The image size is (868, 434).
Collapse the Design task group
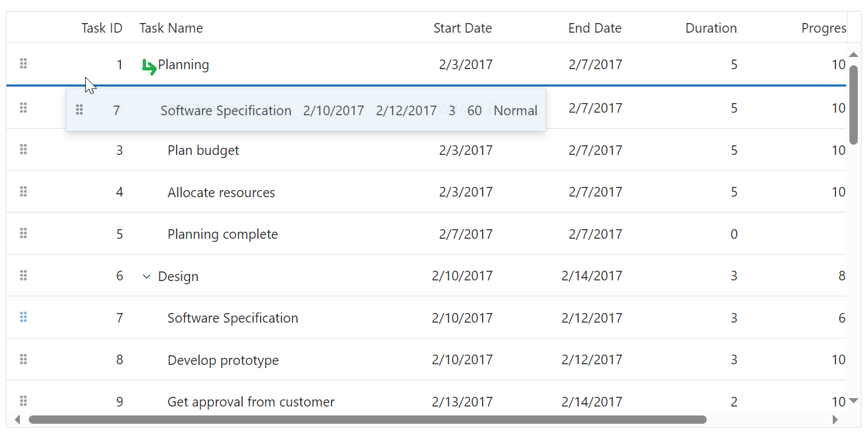pos(147,277)
